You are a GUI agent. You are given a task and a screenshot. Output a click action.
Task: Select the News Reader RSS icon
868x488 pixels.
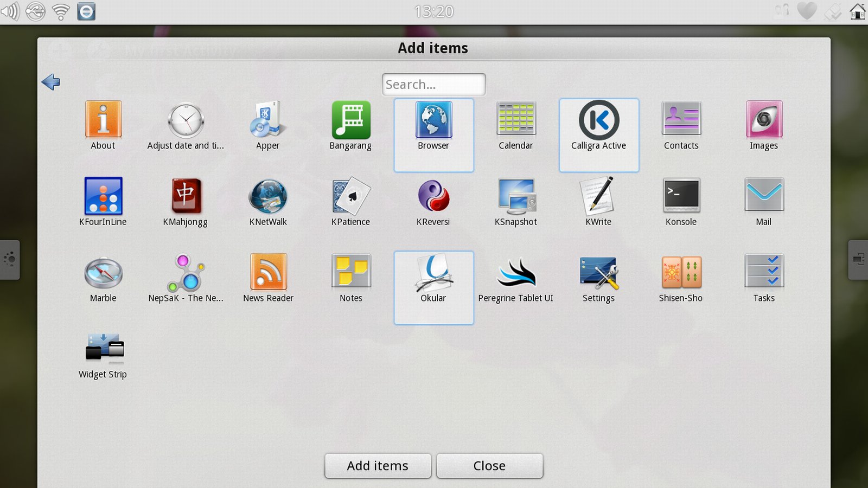point(268,272)
